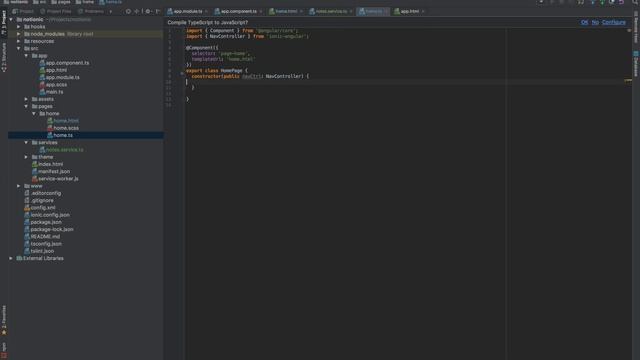Click No on compile TypeScript prompt
The height and width of the screenshot is (360, 640).
click(595, 22)
